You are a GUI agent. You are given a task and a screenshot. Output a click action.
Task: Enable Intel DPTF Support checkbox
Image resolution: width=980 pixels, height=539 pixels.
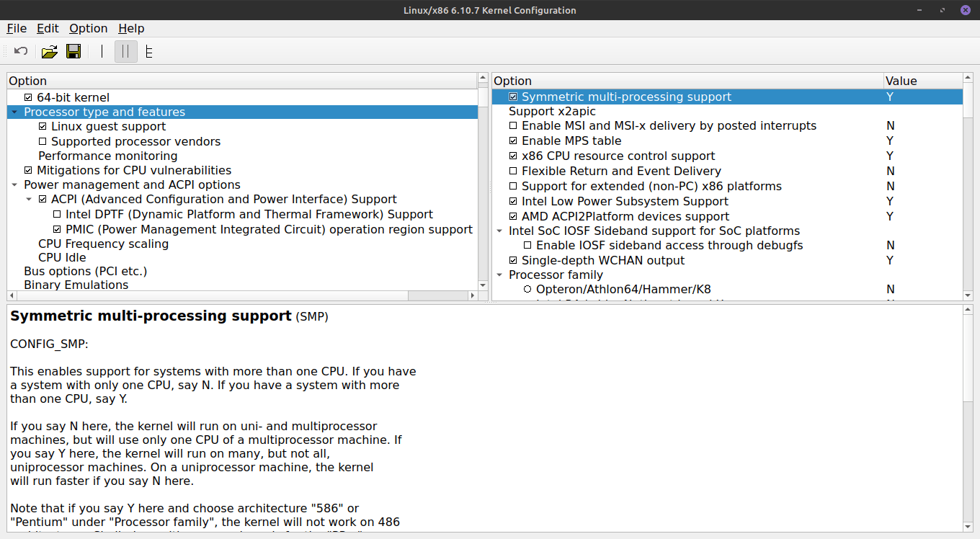57,215
